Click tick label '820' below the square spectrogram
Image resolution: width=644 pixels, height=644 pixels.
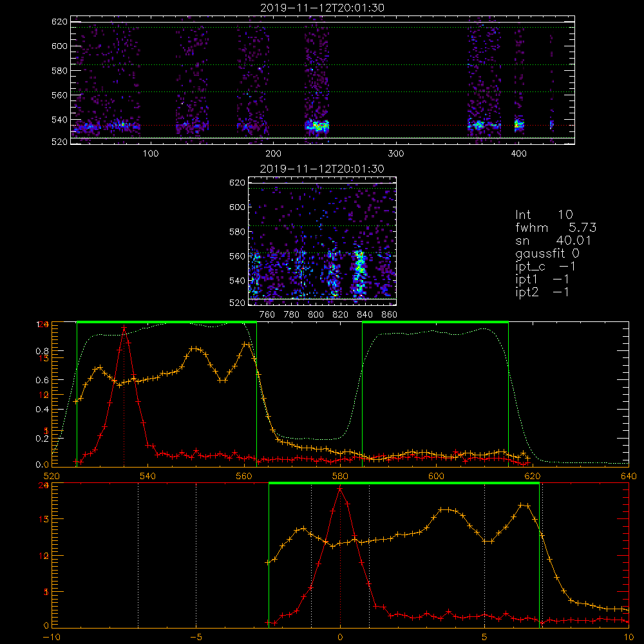[x=341, y=315]
